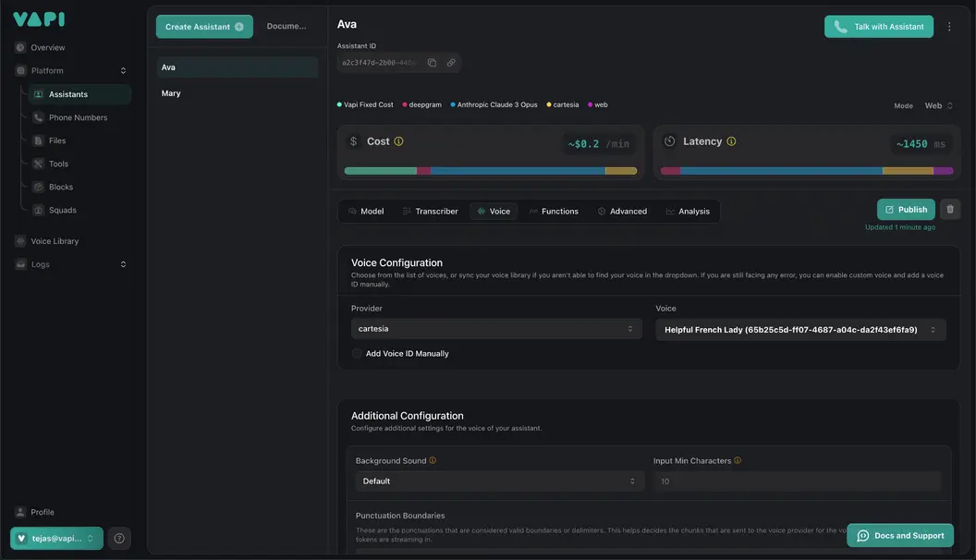The height and width of the screenshot is (560, 976).
Task: Click the help question mark icon
Action: (119, 538)
